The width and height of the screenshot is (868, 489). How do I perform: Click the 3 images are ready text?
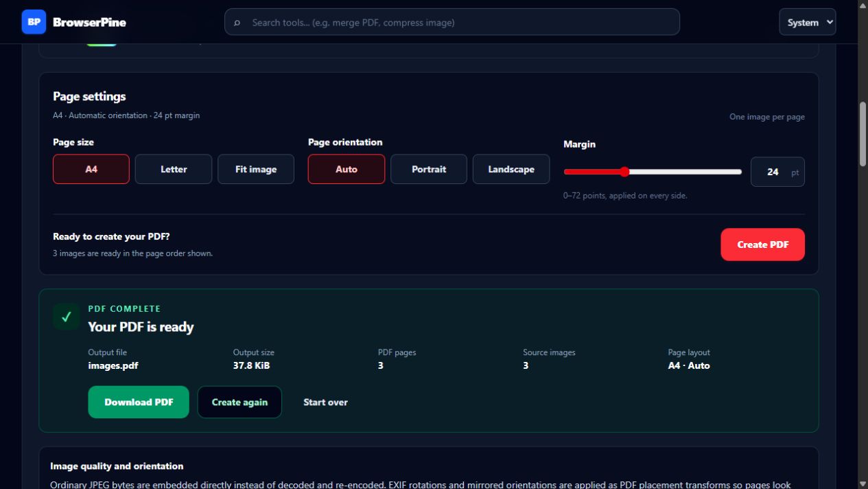click(133, 253)
